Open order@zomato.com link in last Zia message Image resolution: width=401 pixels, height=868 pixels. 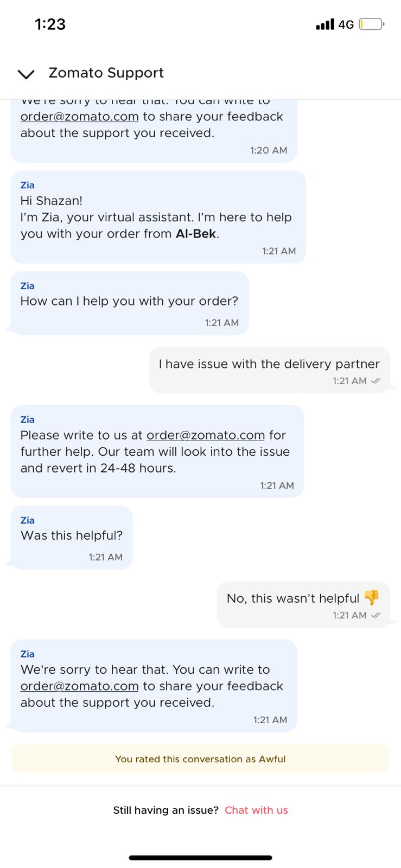[79, 686]
